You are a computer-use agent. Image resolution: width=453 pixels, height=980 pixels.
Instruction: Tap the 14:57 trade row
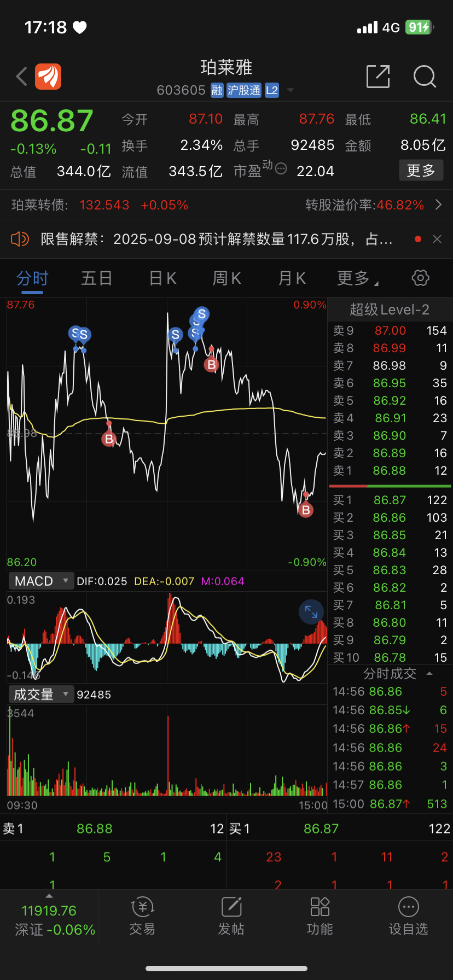pyautogui.click(x=390, y=785)
